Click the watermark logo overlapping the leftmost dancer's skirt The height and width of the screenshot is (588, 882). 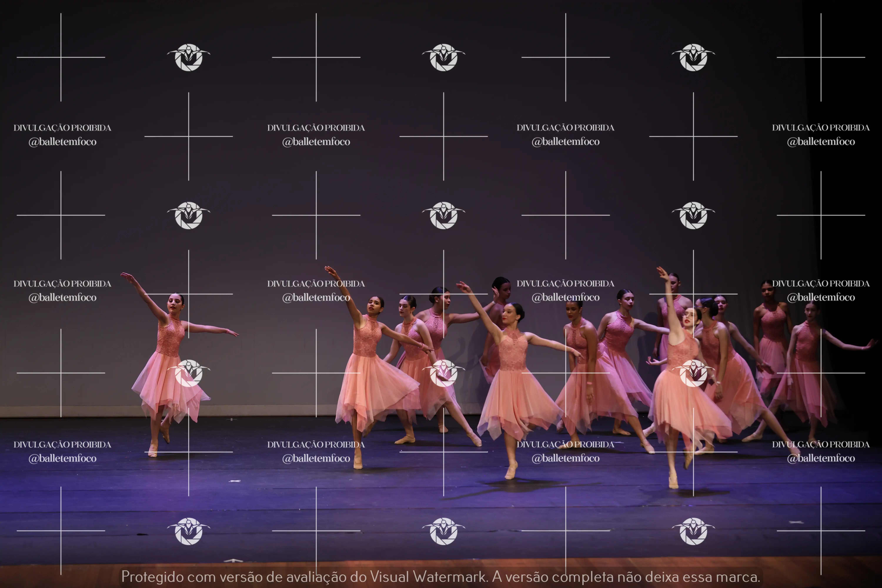coord(189,373)
